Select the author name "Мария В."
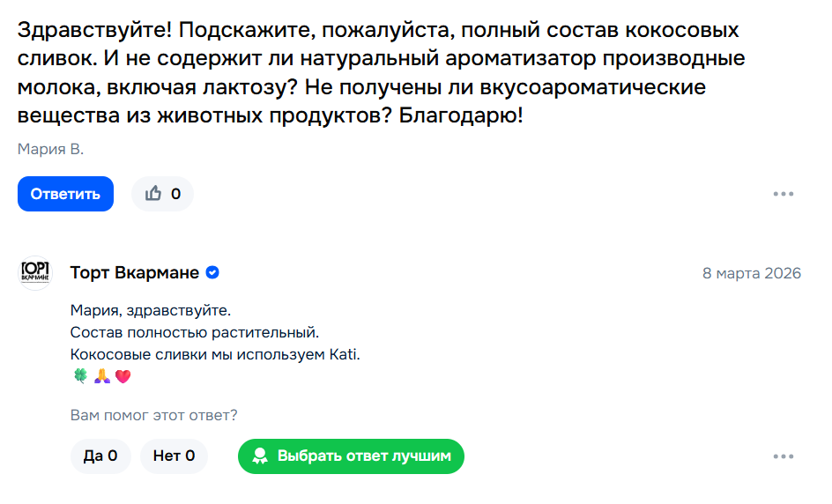832x504 pixels. 50,149
